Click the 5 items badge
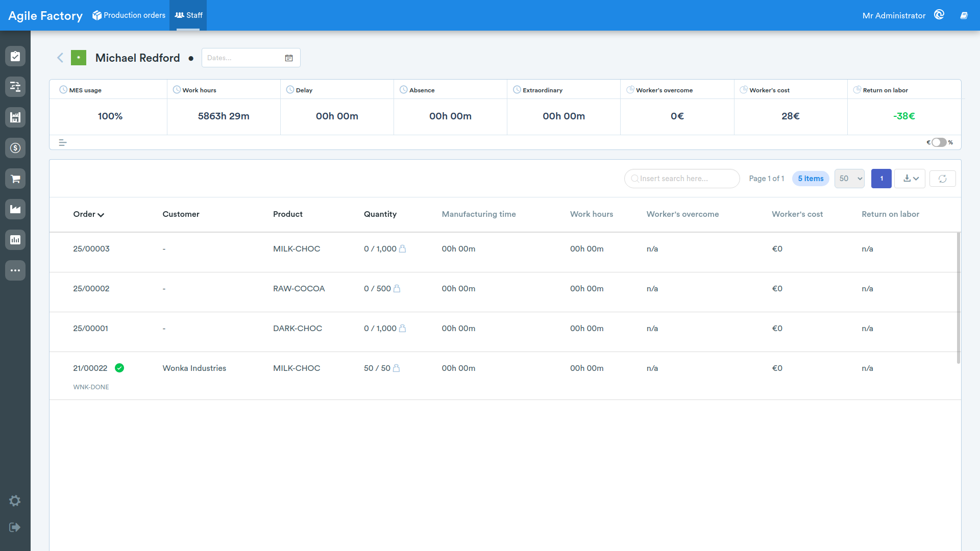The width and height of the screenshot is (980, 551). tap(811, 179)
